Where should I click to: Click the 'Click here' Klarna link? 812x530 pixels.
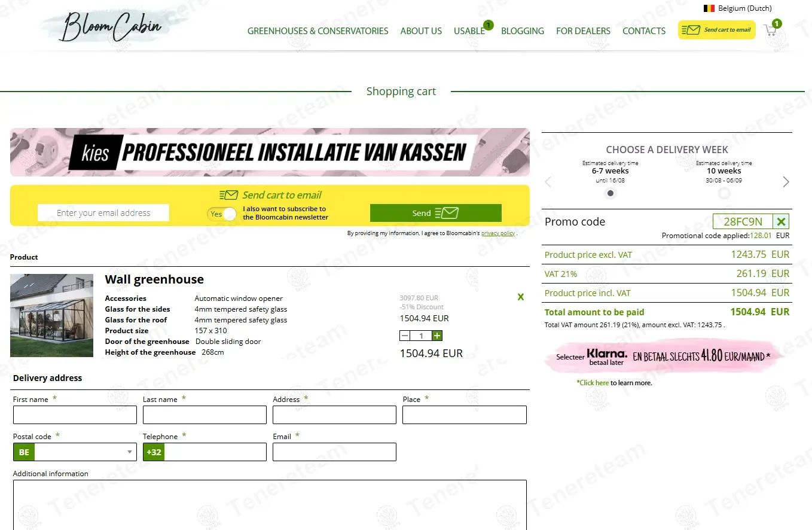pos(593,383)
